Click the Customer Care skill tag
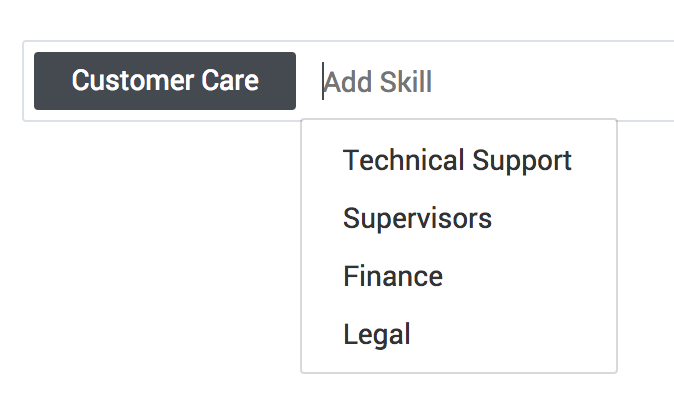This screenshot has width=674, height=408. coord(165,81)
